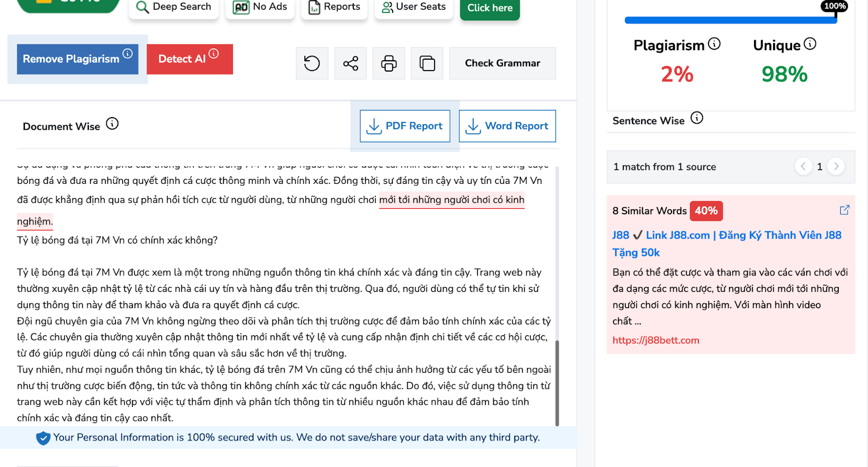
Task: Click the shield security icon in footer banner
Action: click(x=43, y=438)
